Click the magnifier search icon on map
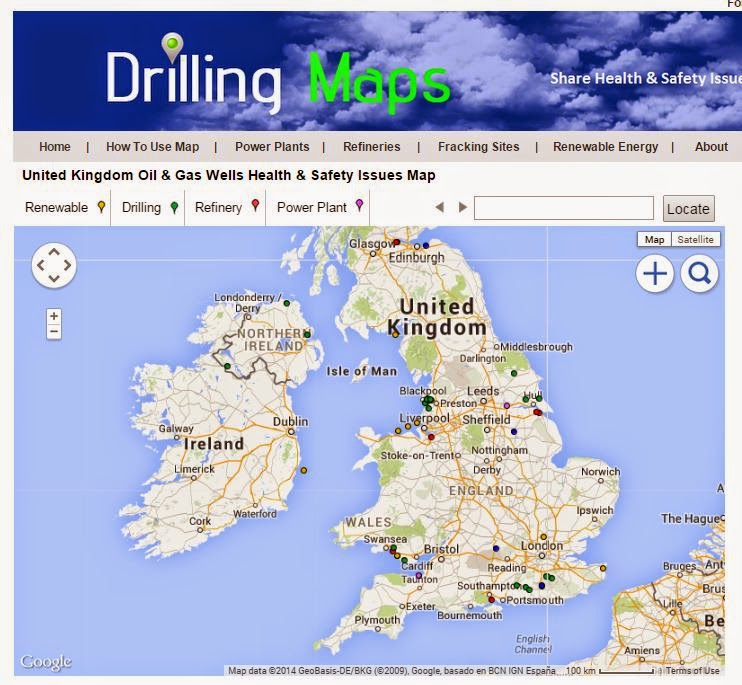Image resolution: width=742 pixels, height=685 pixels. (699, 273)
